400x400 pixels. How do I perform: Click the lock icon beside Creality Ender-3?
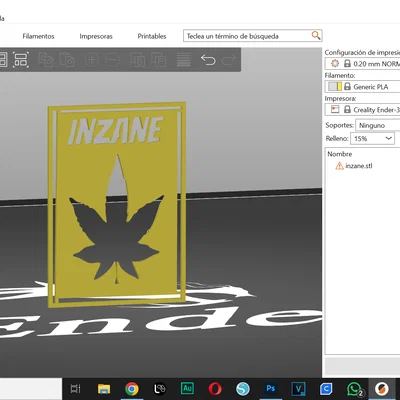(347, 109)
